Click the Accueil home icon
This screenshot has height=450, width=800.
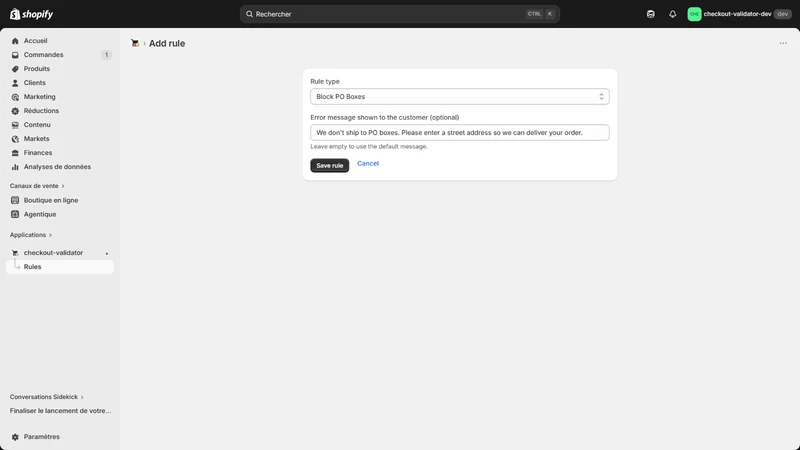coord(15,41)
